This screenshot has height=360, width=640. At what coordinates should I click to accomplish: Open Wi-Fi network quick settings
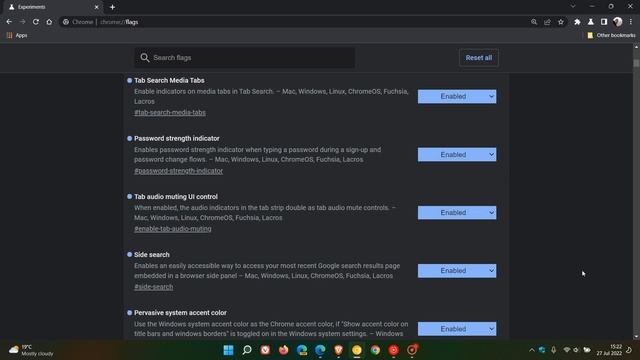567,350
